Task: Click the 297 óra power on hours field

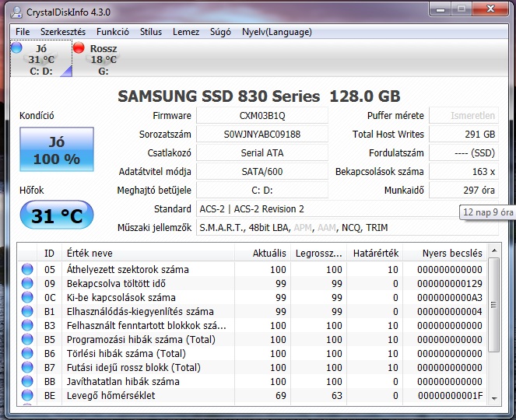Action: [x=464, y=190]
